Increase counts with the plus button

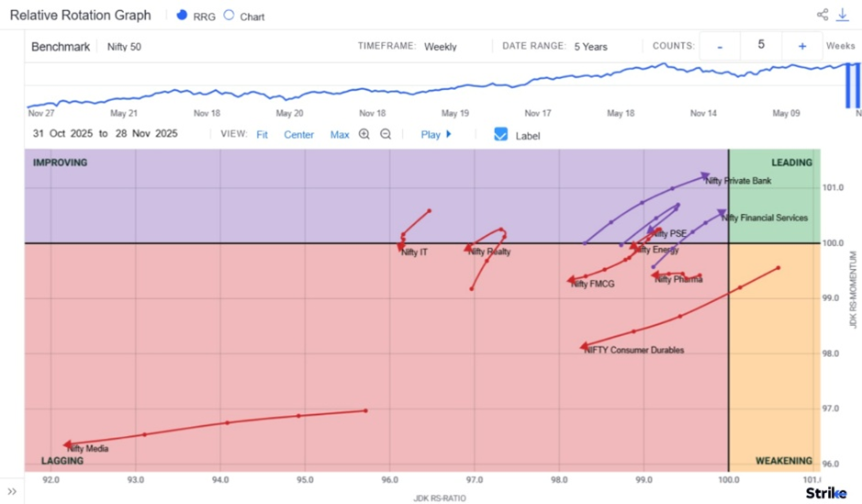tap(801, 46)
